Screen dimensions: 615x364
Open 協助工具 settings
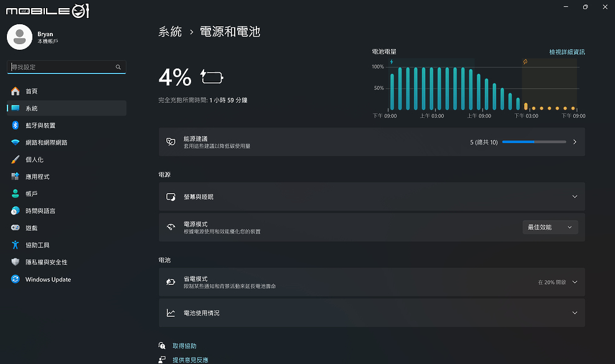67,245
